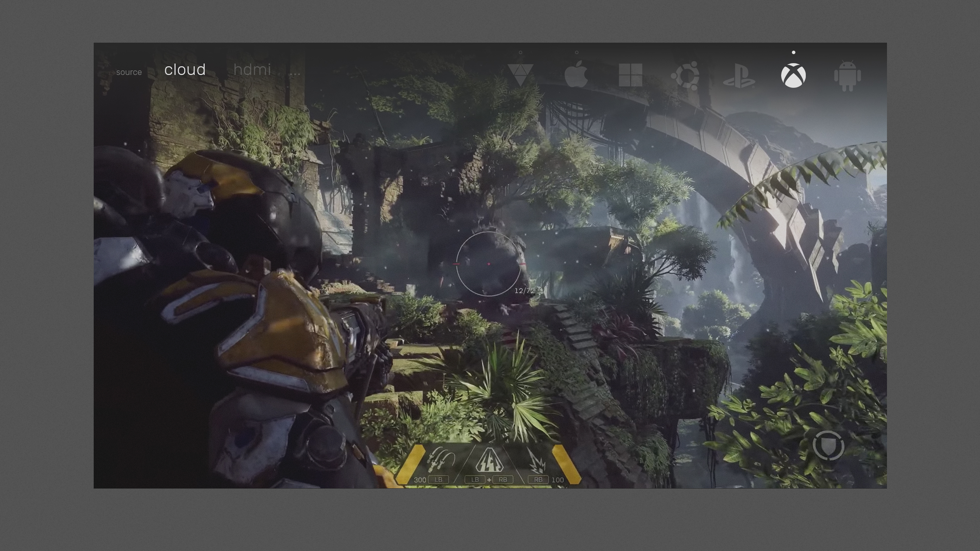Click the shield emblem in the game HUD

pos(828,445)
